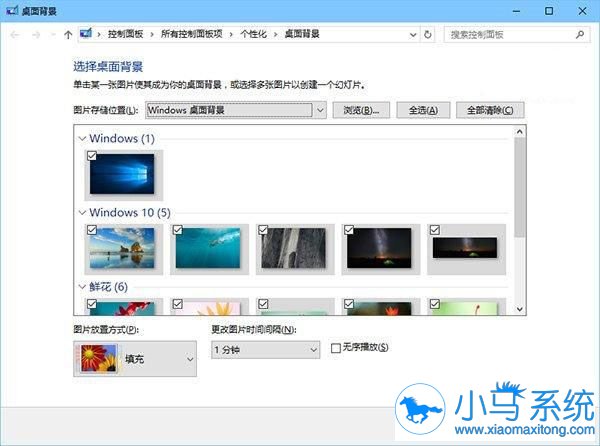Click the wallpaper list scrollbar thumb
Screen dimensions: 600x446
coord(520,187)
